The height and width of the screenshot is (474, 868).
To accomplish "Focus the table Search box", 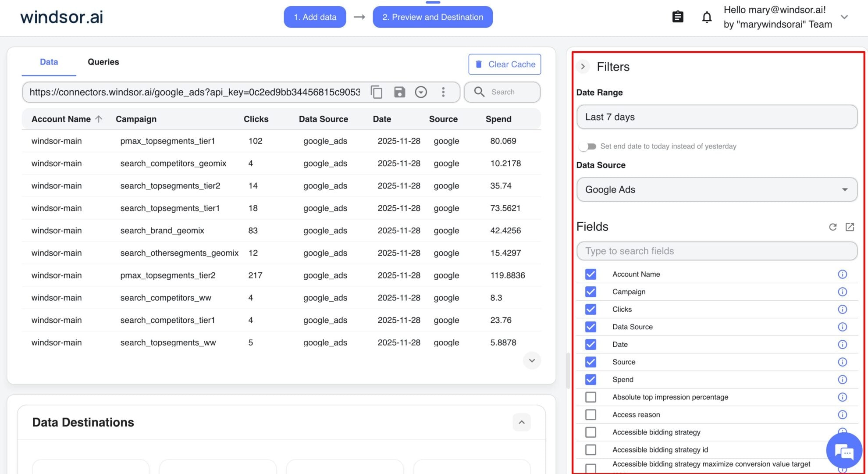I will tap(502, 92).
